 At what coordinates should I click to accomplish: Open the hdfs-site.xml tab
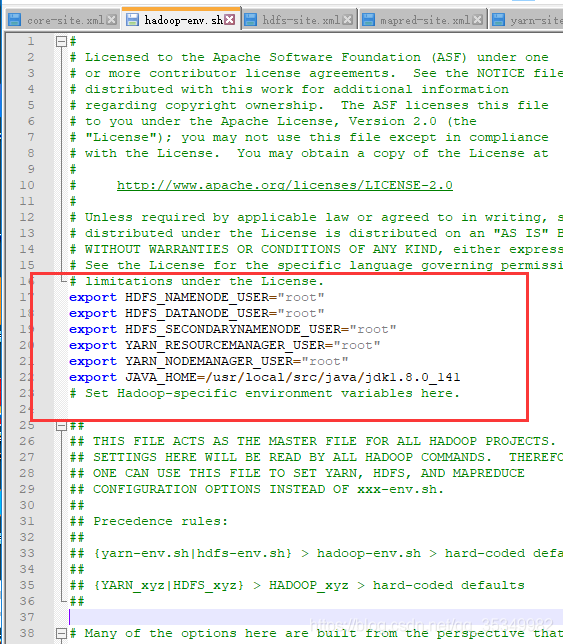coord(301,20)
